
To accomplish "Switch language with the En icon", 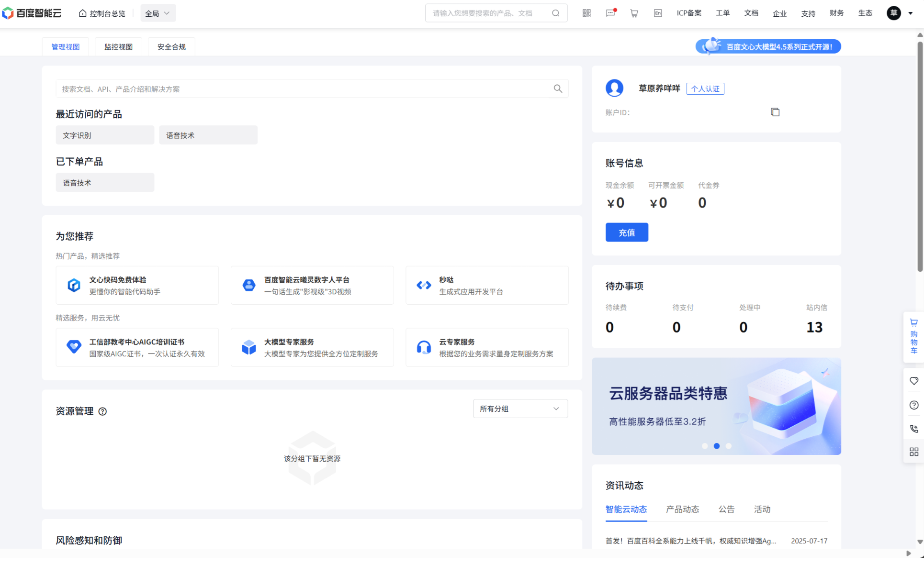I will (x=658, y=13).
